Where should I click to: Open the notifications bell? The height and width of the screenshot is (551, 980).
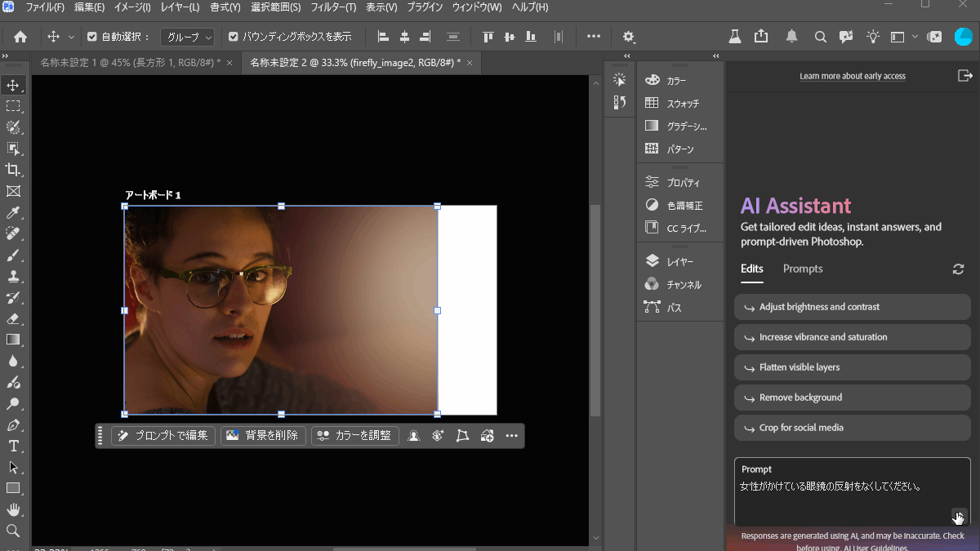(791, 37)
